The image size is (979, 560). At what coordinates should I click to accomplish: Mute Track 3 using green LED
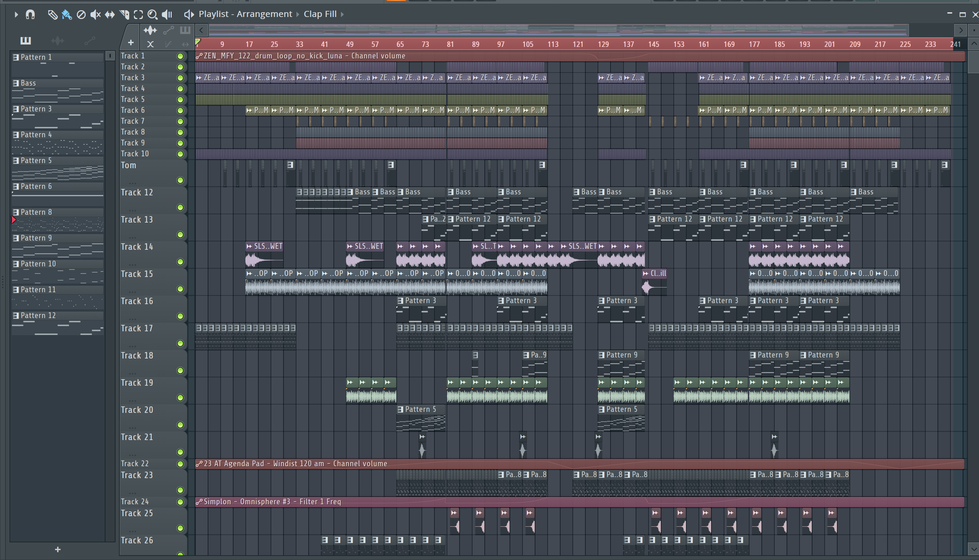[x=180, y=78]
